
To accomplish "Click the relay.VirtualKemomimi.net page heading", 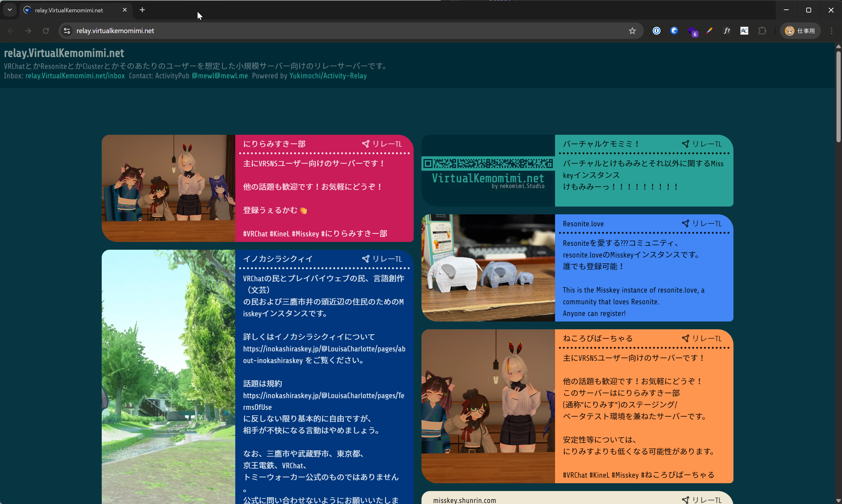I will [64, 53].
